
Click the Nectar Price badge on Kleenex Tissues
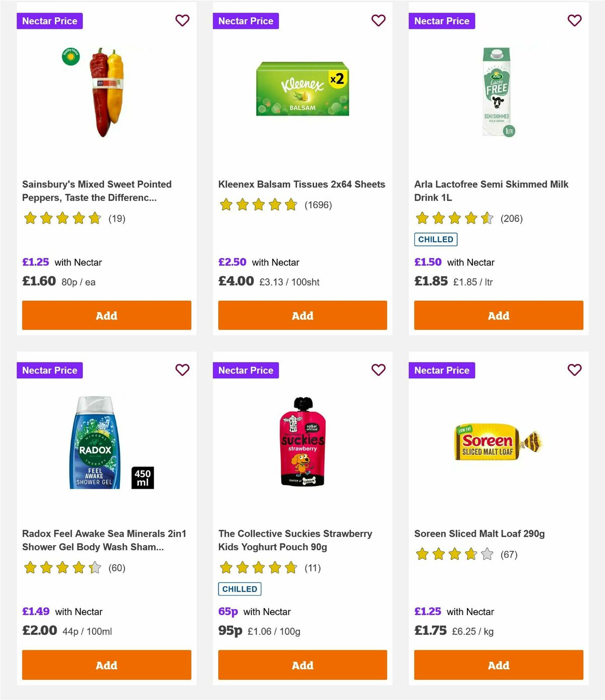coord(246,21)
